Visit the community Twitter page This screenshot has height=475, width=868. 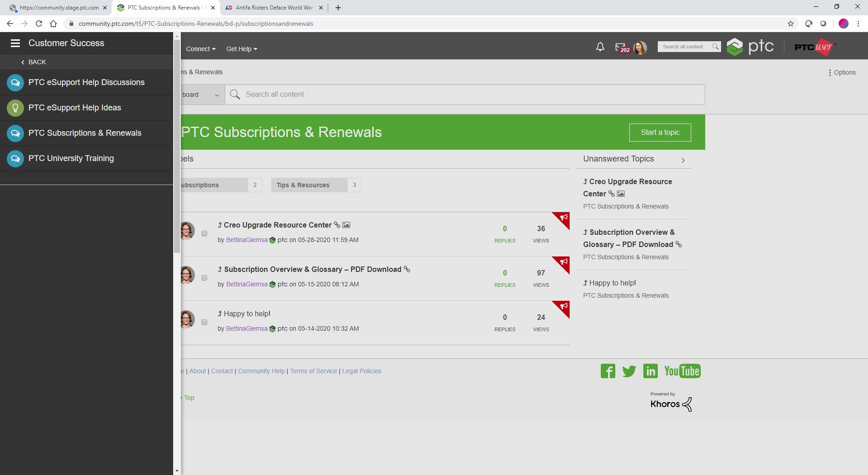pos(629,370)
